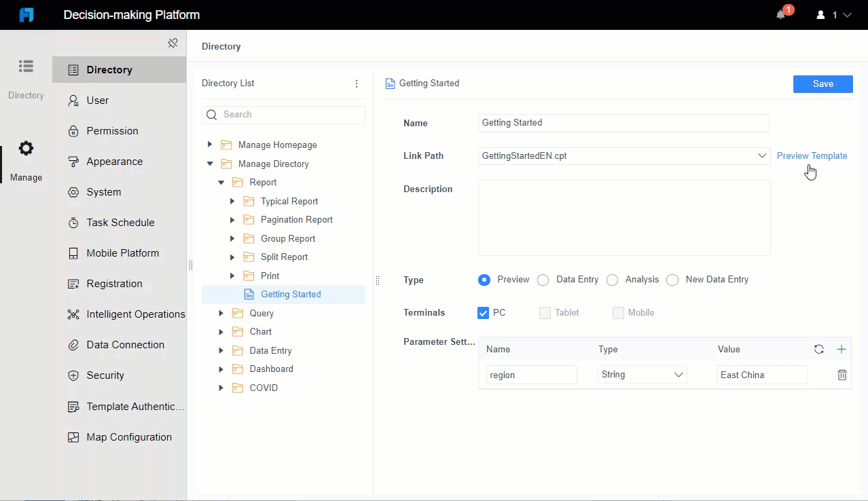This screenshot has width=868, height=501.
Task: Switch to Directory view icon
Action: tap(26, 67)
